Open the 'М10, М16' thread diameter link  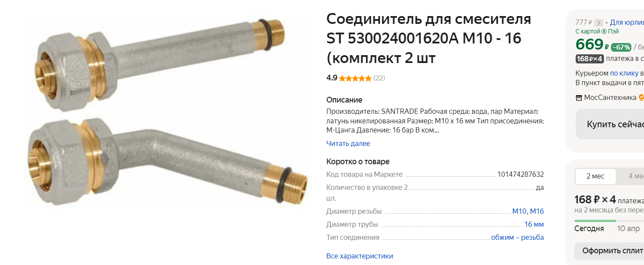[x=528, y=212]
